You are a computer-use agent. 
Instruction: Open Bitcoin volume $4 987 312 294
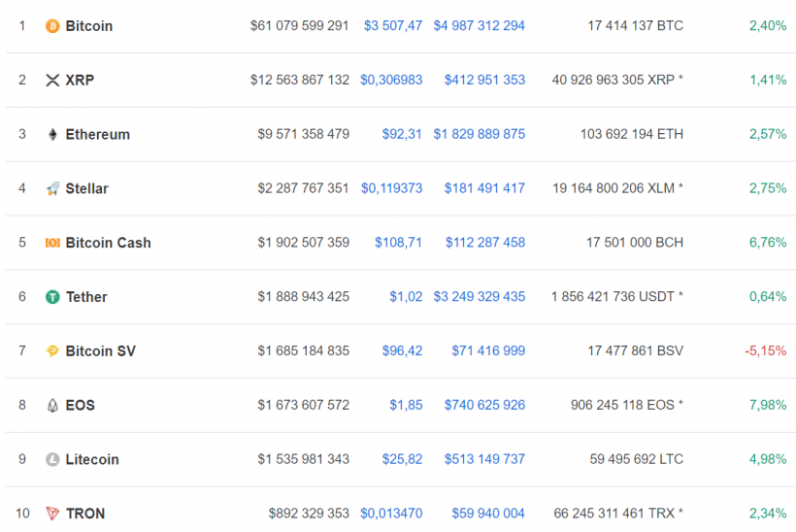[480, 26]
